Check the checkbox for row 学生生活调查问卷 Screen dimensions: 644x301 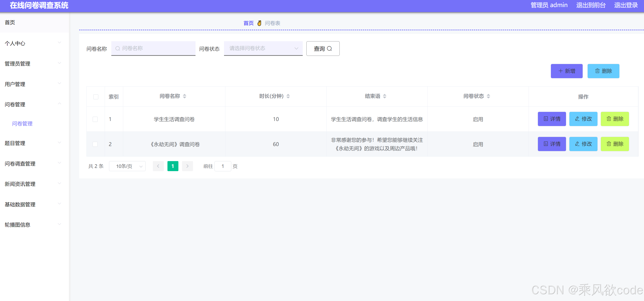[95, 119]
